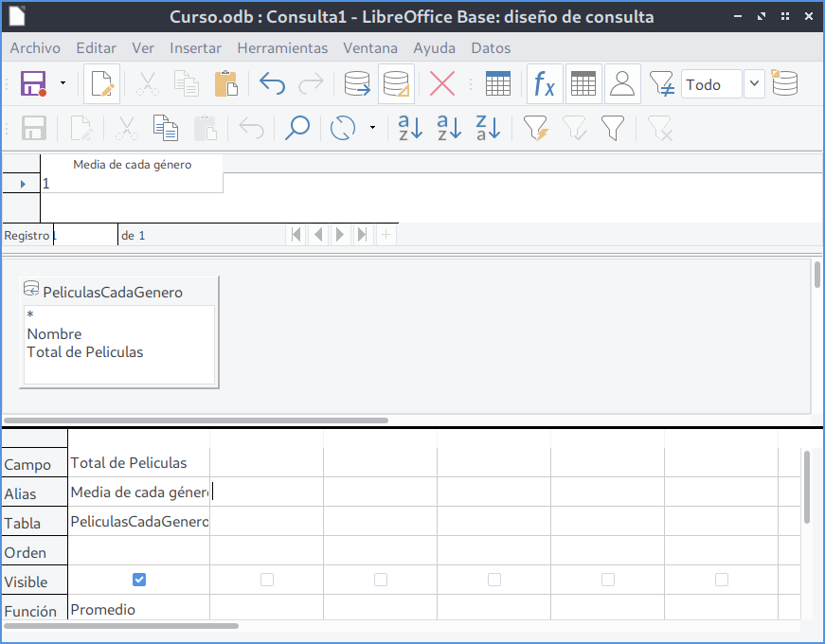
Task: Uncheck Visible for Total de Peliculas column
Action: click(x=139, y=580)
